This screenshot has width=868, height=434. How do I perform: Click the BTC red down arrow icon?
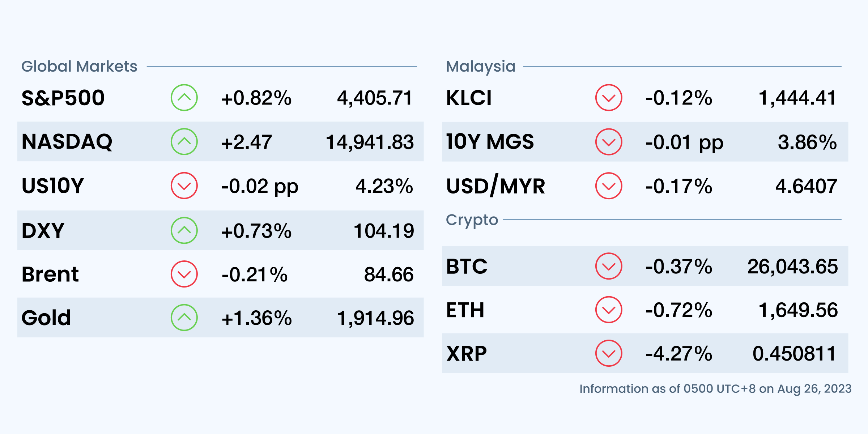click(609, 266)
